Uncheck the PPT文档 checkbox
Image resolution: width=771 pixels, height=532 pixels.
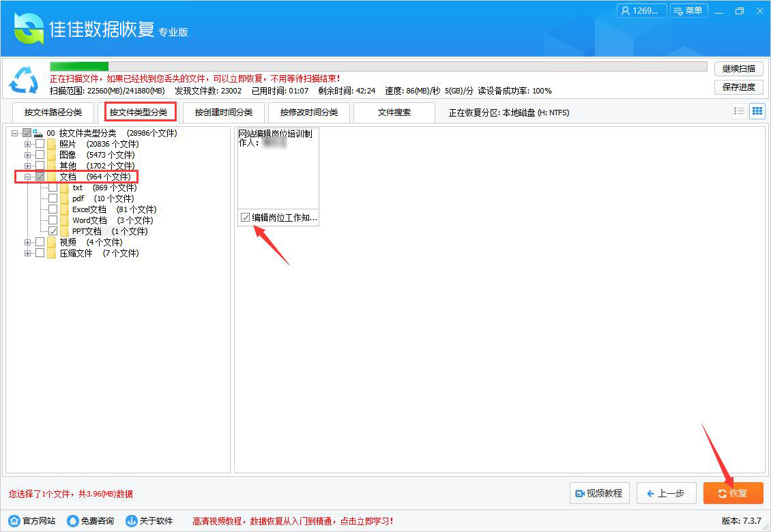coord(53,231)
